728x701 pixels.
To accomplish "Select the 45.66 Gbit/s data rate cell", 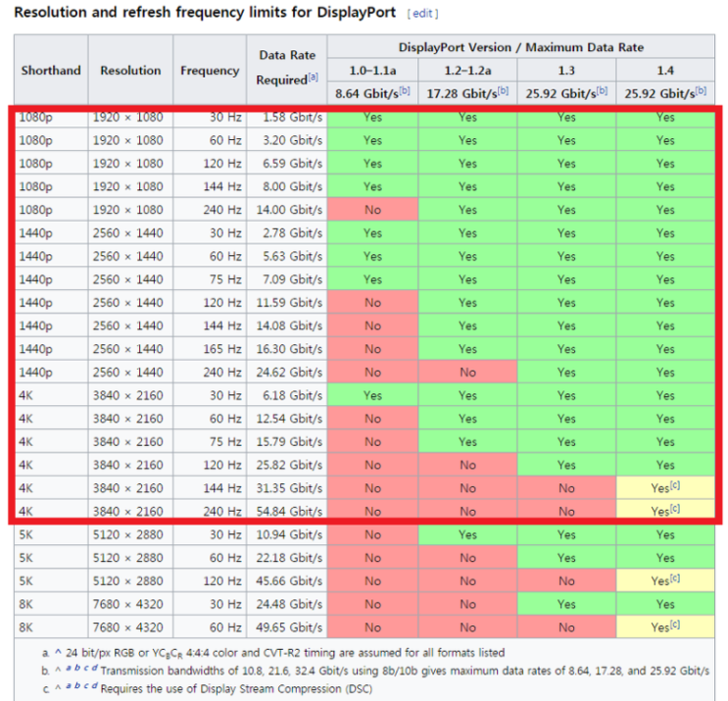I will click(x=287, y=581).
